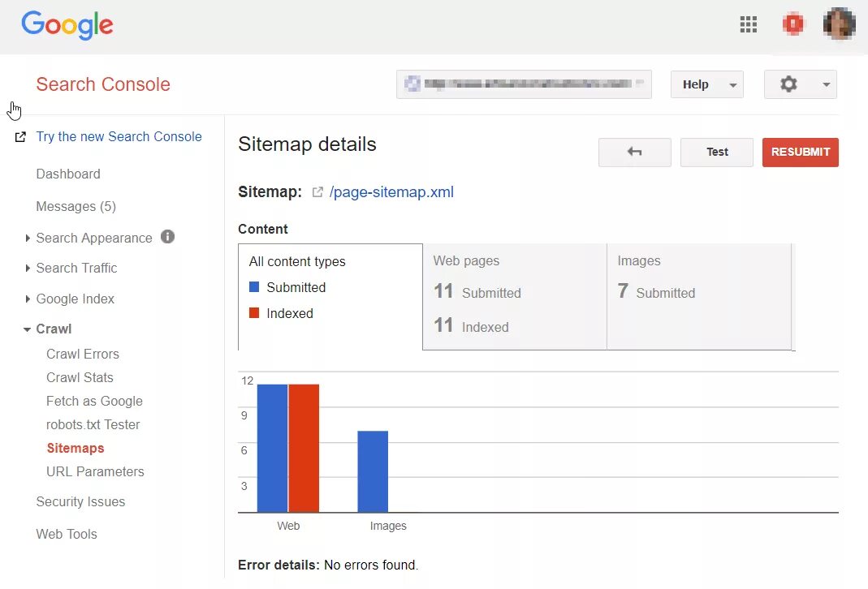This screenshot has height=589, width=868.
Task: Expand the settings dropdown arrow
Action: click(x=826, y=84)
